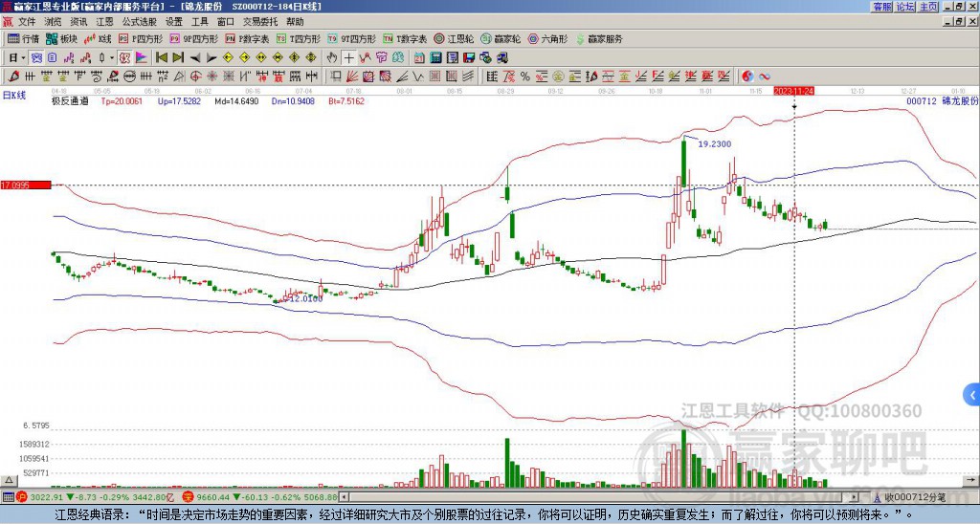Click the save floppy disk icon

(469, 57)
